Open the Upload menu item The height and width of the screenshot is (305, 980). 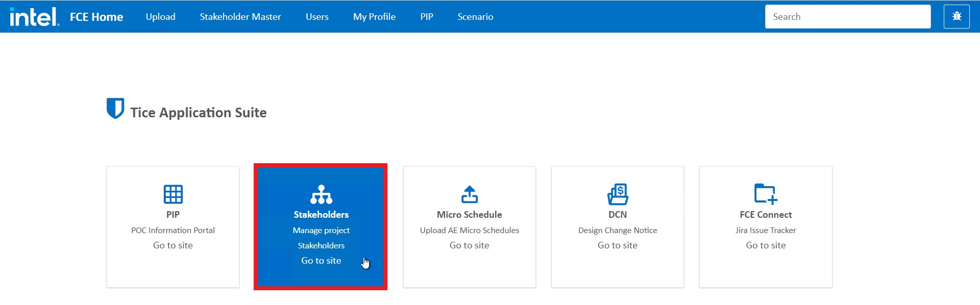coord(160,17)
